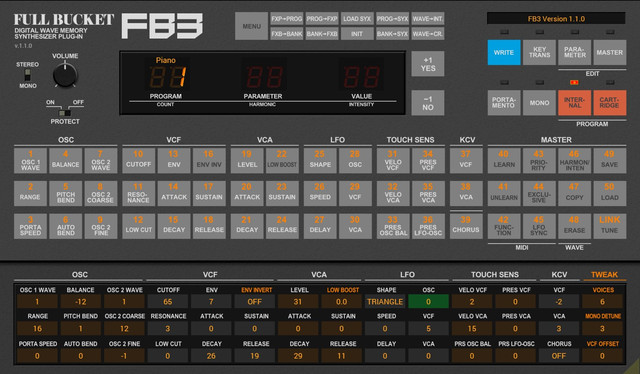Screen dimensions: 640x374
Task: Select the INTERNAL program button
Action: [575, 103]
